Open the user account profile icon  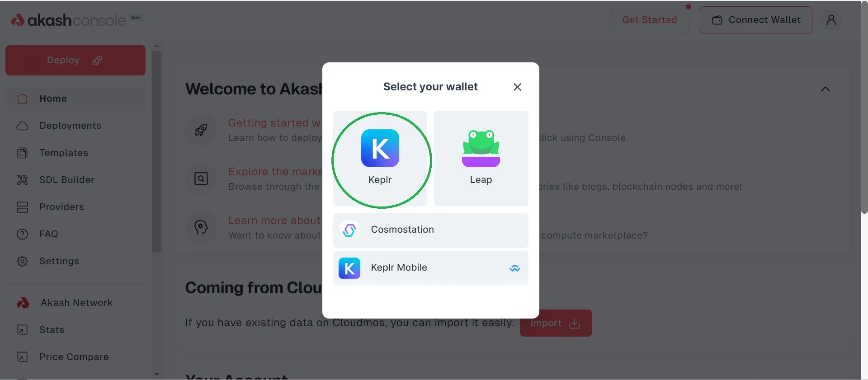click(831, 20)
